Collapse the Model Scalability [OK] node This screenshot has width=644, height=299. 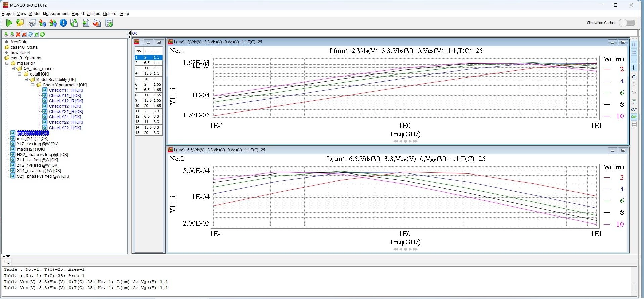click(26, 79)
